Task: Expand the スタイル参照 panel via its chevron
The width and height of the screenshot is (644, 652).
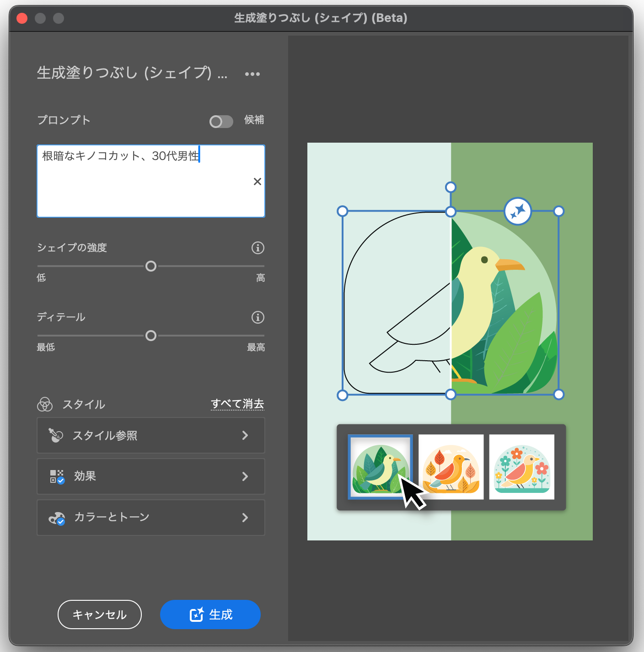Action: click(246, 435)
